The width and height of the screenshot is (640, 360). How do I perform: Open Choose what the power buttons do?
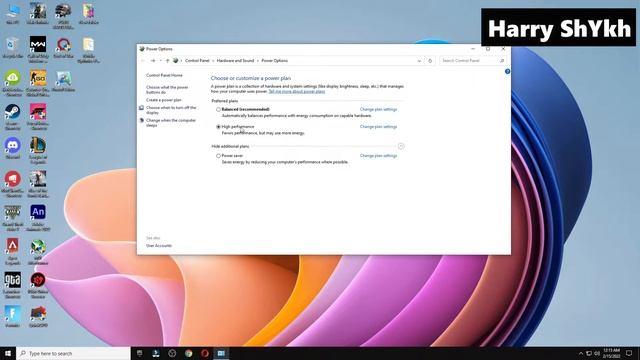[167, 90]
